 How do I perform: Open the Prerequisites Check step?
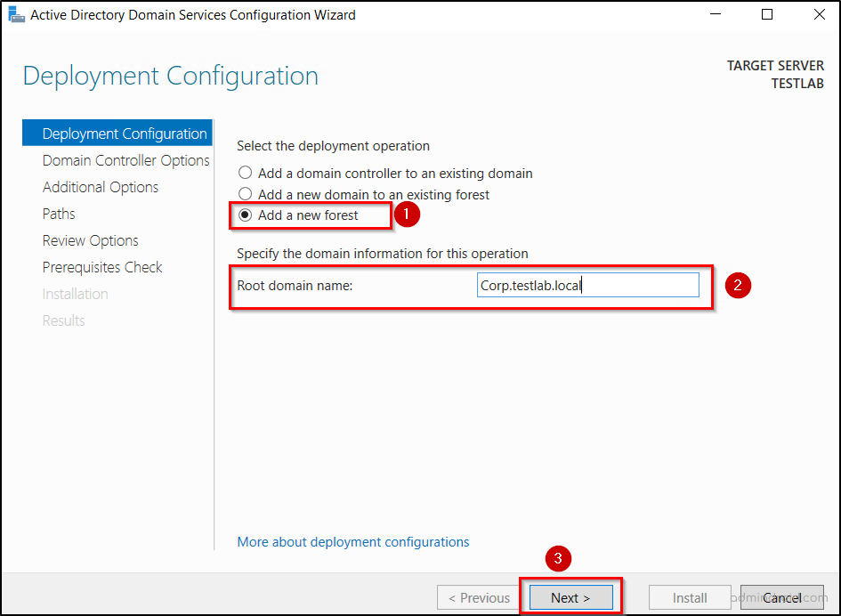[x=101, y=267]
